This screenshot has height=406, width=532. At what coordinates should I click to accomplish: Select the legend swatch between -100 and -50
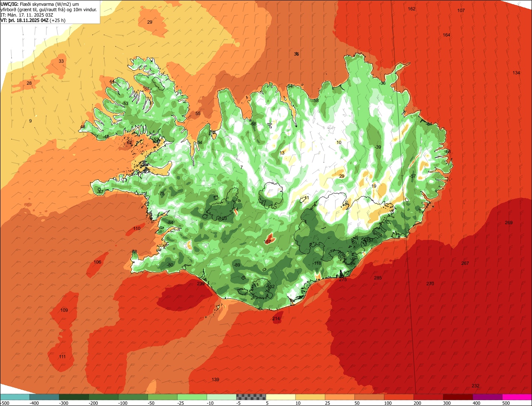[133, 397]
